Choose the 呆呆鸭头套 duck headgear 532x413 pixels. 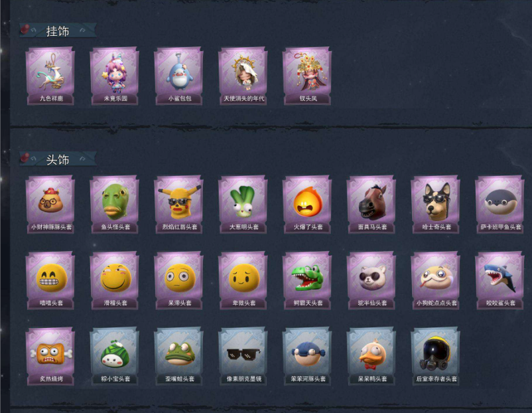pyautogui.click(x=371, y=356)
